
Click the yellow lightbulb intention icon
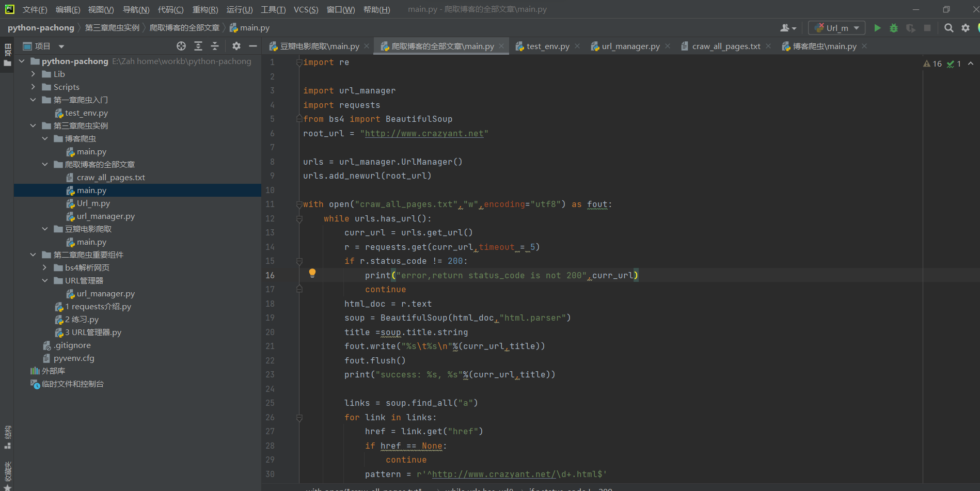[312, 273]
